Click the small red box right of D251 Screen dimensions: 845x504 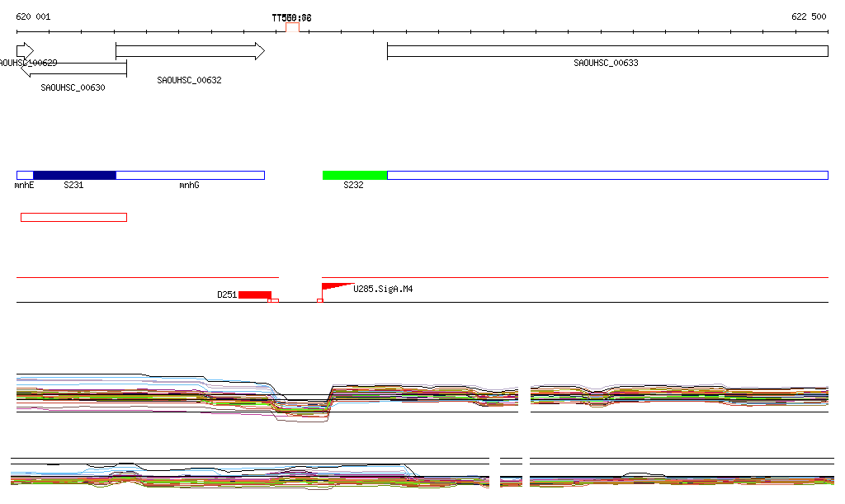[x=274, y=300]
